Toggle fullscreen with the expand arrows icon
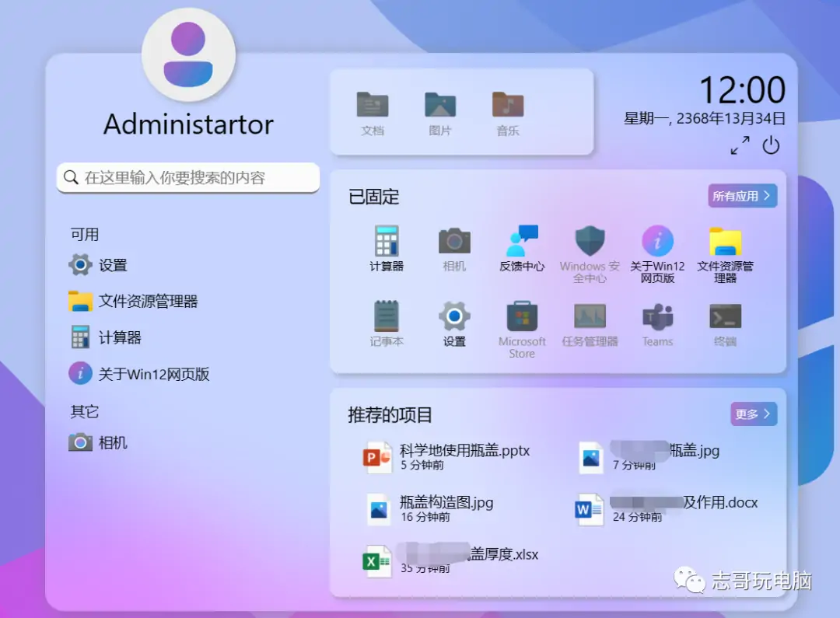 740,145
